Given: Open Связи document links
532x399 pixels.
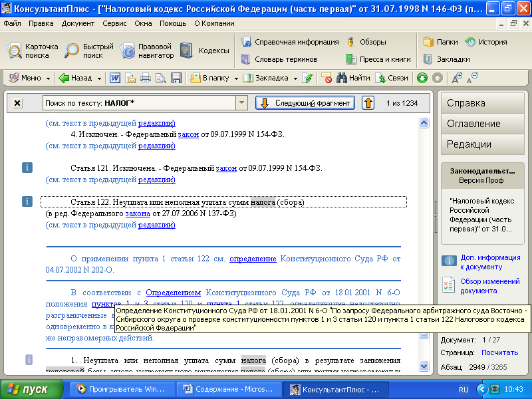Looking at the screenshot, I should point(392,78).
